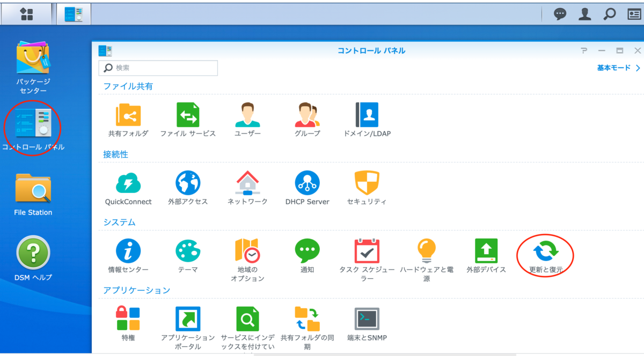The image size is (644, 356).
Task: Switch to 基本モード view
Action: point(616,68)
